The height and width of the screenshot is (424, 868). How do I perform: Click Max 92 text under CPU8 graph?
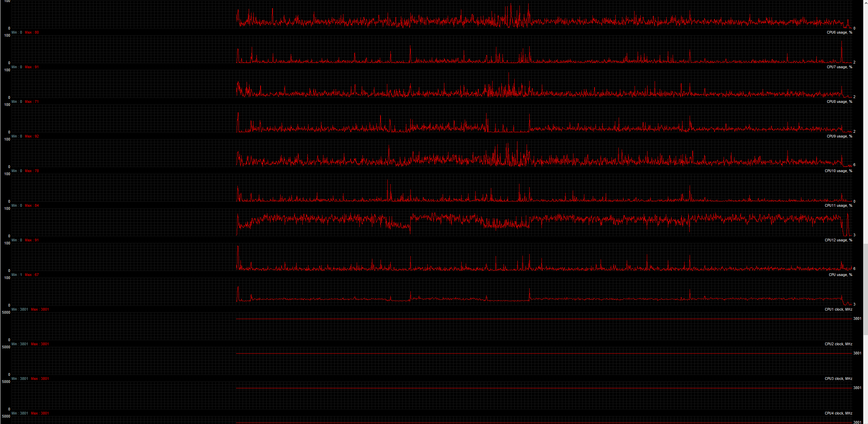click(32, 136)
